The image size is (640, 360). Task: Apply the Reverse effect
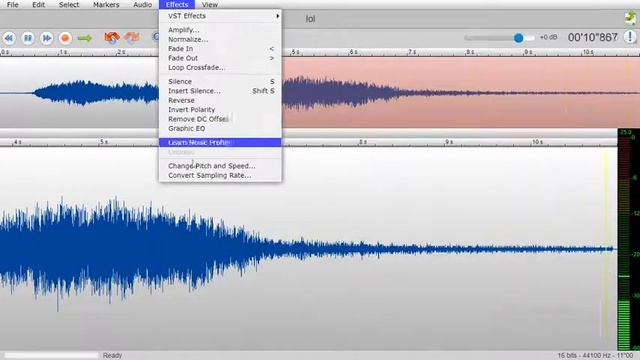(x=220, y=100)
